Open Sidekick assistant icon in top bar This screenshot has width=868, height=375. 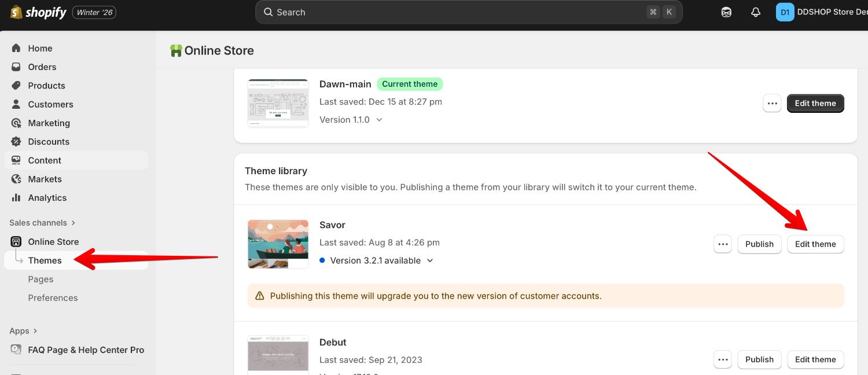coord(726,12)
